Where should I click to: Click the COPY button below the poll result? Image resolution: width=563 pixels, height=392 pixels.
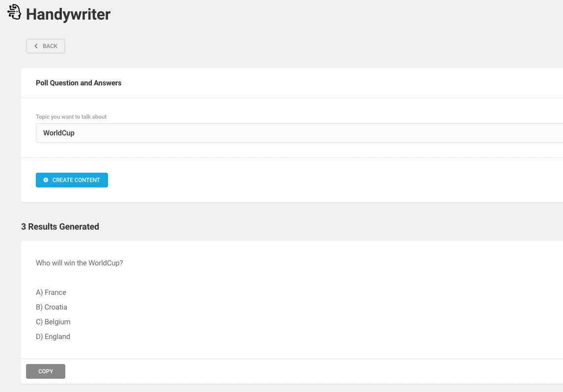pyautogui.click(x=45, y=371)
